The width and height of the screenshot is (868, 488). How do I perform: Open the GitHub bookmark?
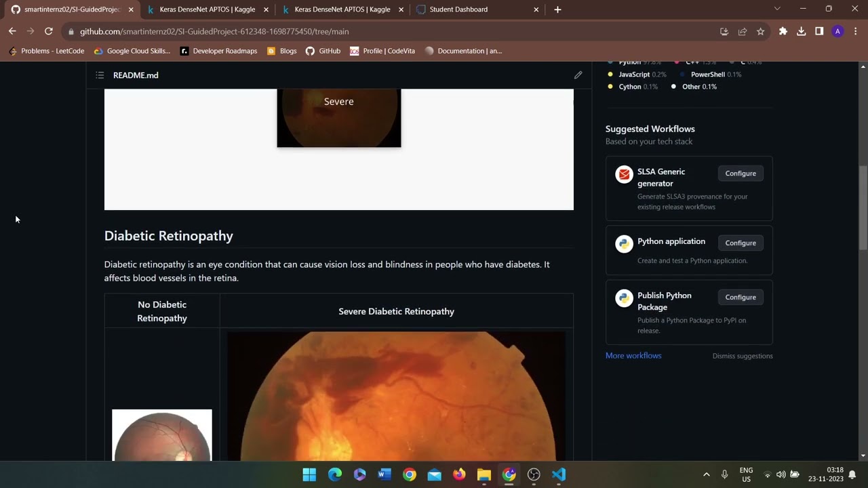pyautogui.click(x=323, y=51)
